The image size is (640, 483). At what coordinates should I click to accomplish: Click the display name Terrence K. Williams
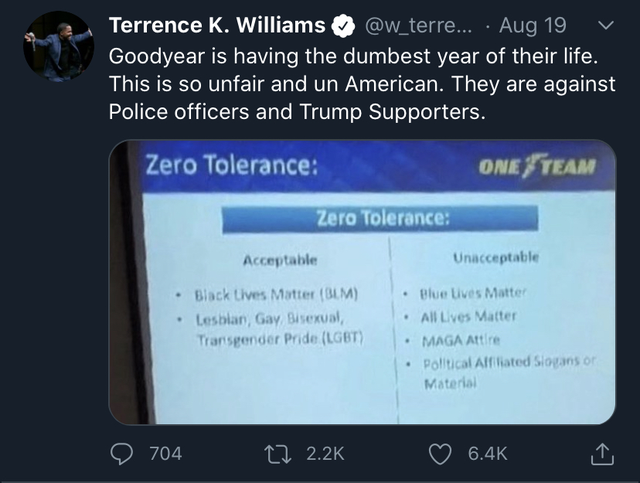coord(216,25)
